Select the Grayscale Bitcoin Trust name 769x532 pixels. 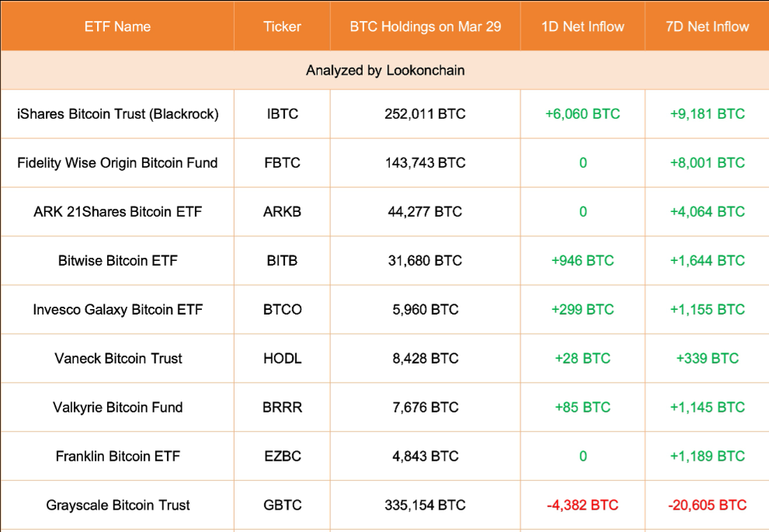click(x=118, y=506)
